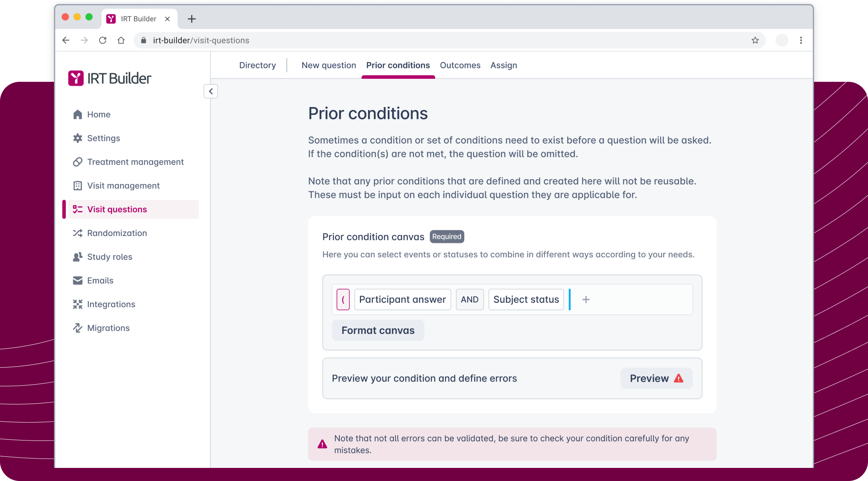Bookmark this page with the star icon

click(755, 40)
